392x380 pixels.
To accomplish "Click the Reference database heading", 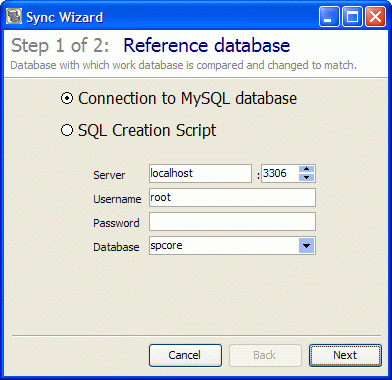I will pyautogui.click(x=207, y=45).
